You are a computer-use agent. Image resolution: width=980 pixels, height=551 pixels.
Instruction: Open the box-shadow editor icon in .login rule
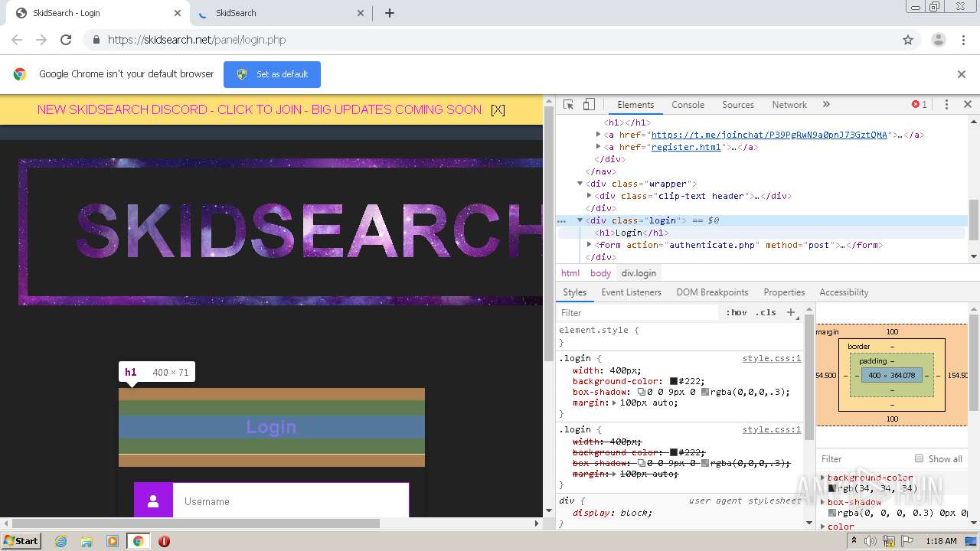(642, 392)
